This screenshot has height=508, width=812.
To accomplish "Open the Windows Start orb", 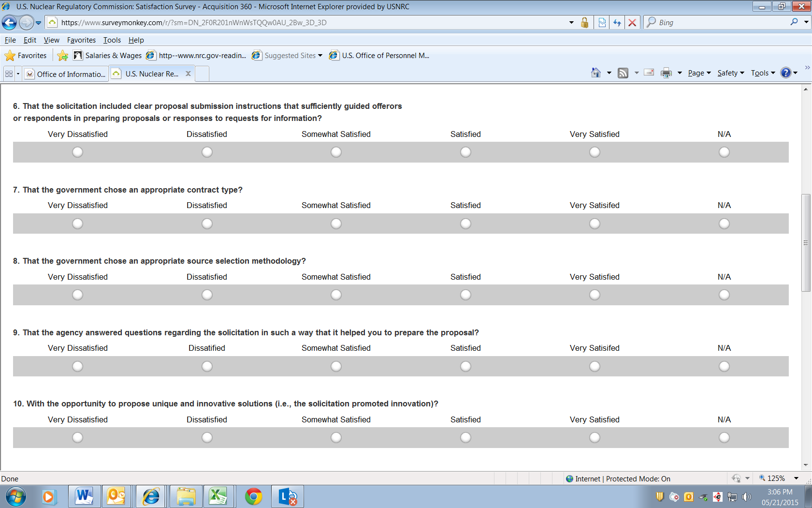I will (x=15, y=496).
